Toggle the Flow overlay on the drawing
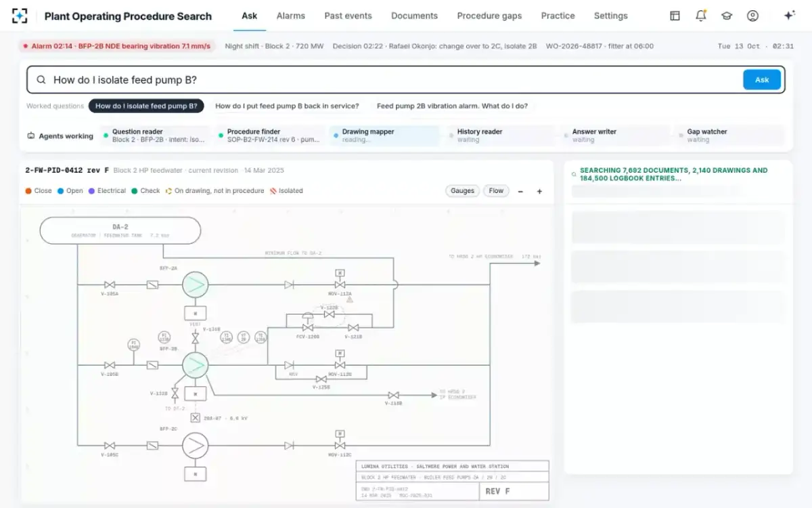 (x=496, y=191)
